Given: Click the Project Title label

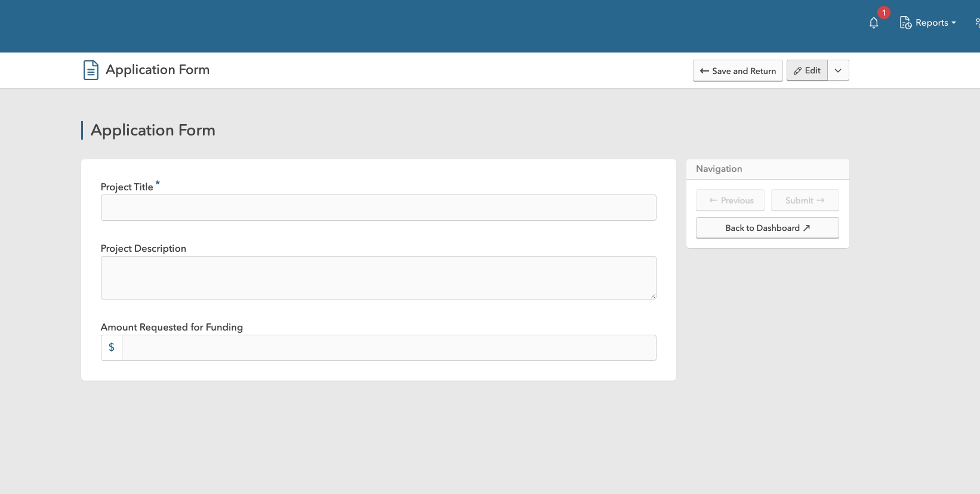Looking at the screenshot, I should coord(127,187).
